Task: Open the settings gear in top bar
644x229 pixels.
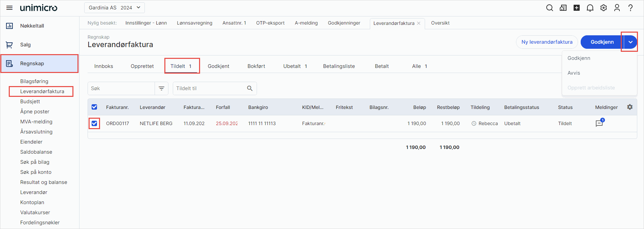Action: 603,8
